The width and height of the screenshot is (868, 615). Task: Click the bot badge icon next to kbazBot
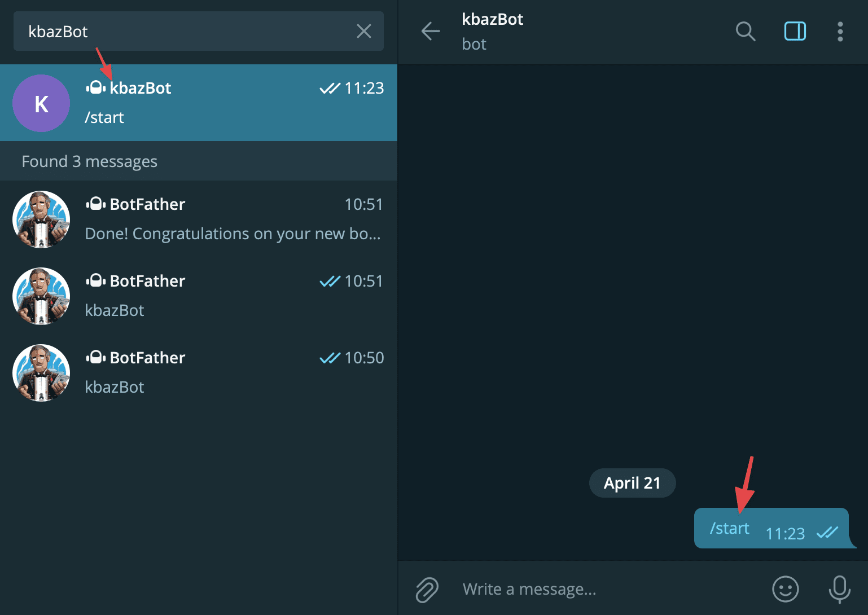click(x=95, y=87)
